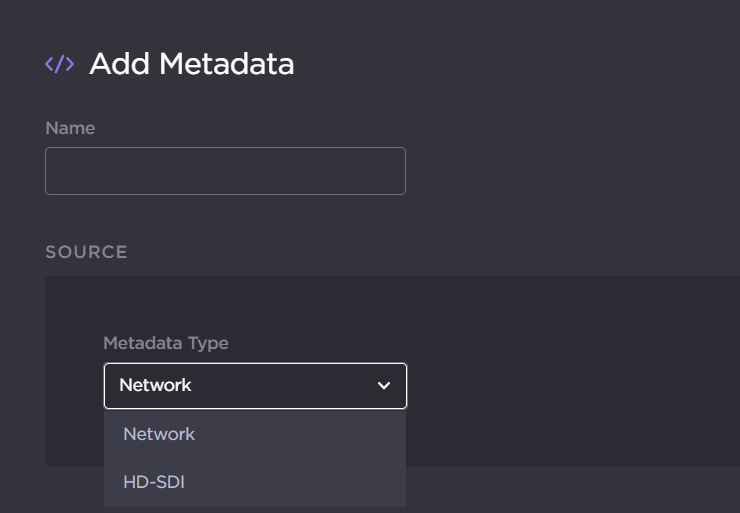Click the Add Metadata heading

[x=191, y=65]
